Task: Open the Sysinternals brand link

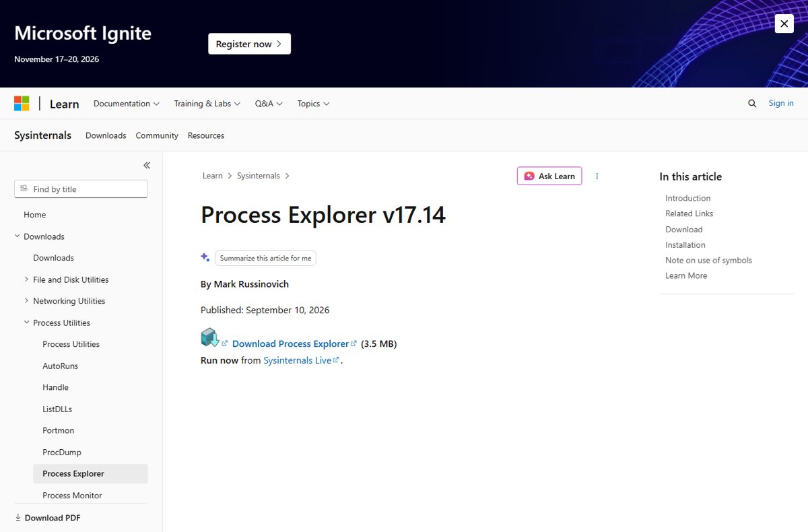Action: [42, 135]
